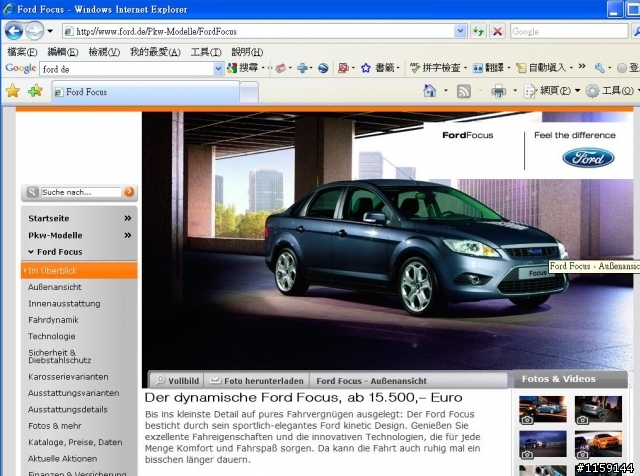Click the browser Forward arrow button
Image resolution: width=640 pixels, height=476 pixels.
tap(34, 31)
